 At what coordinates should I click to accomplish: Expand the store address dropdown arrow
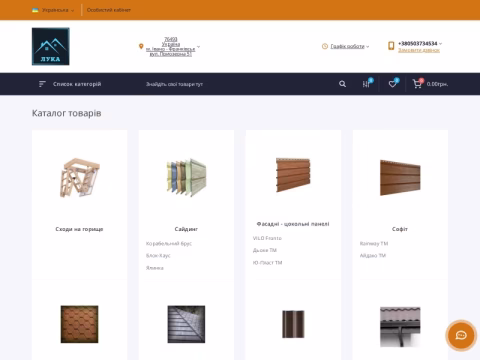tap(198, 47)
